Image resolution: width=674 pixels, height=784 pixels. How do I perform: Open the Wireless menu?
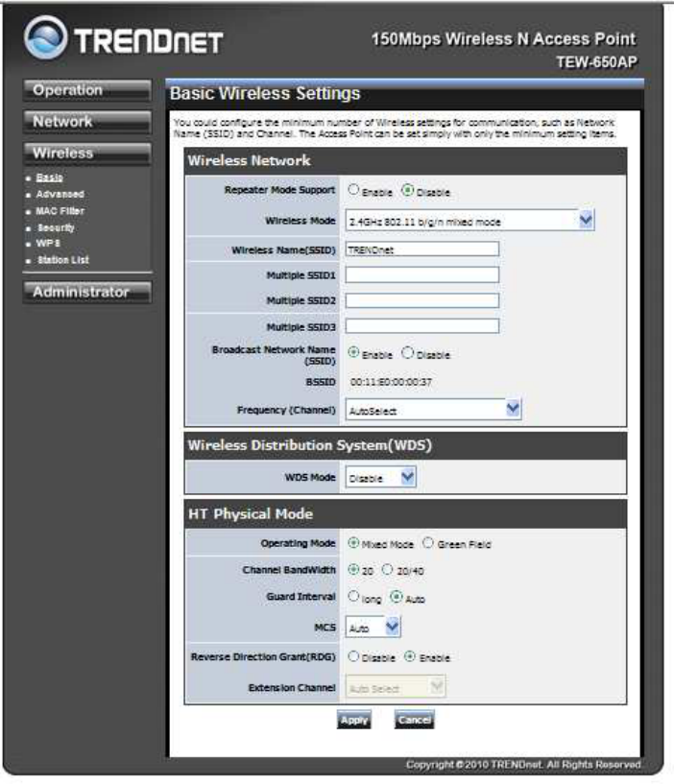coord(86,153)
